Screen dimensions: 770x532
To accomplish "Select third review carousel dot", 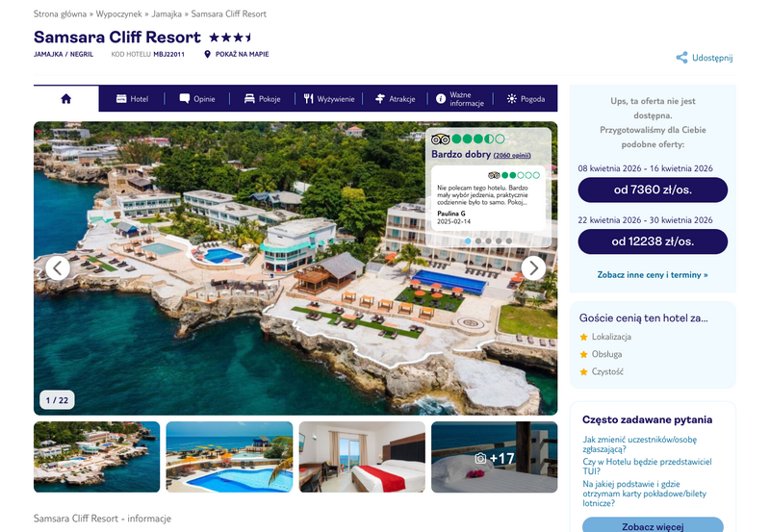I will point(488,241).
